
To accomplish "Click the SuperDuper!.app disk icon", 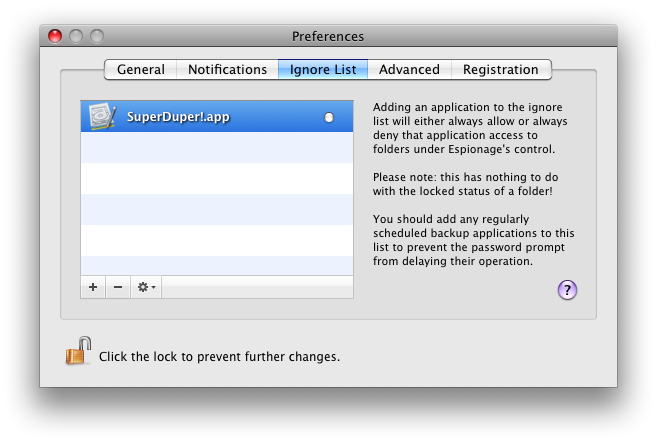I will 102,116.
